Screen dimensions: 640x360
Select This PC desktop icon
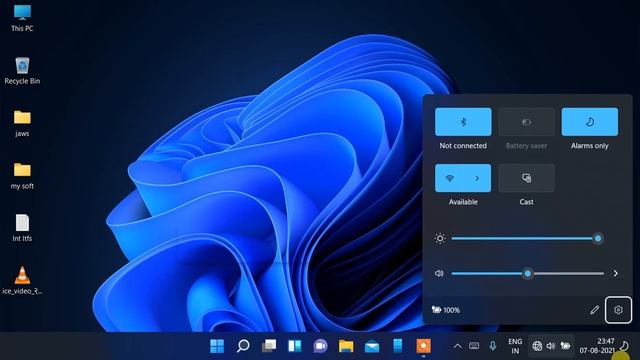(x=22, y=18)
